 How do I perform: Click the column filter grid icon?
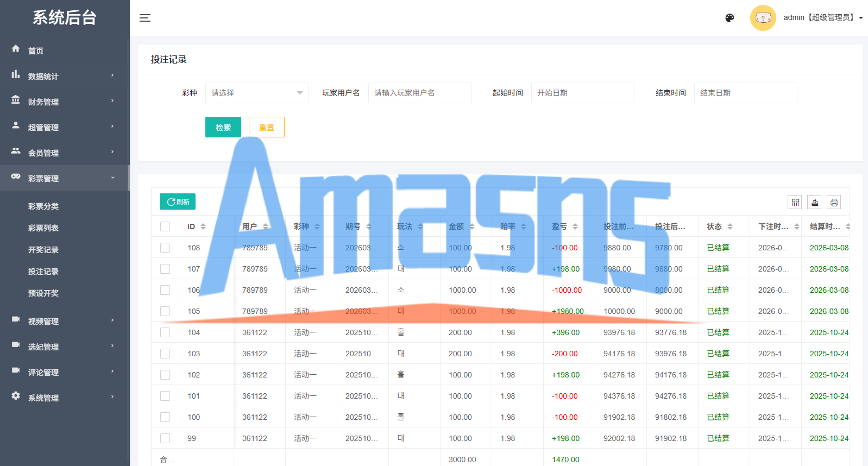(x=795, y=203)
